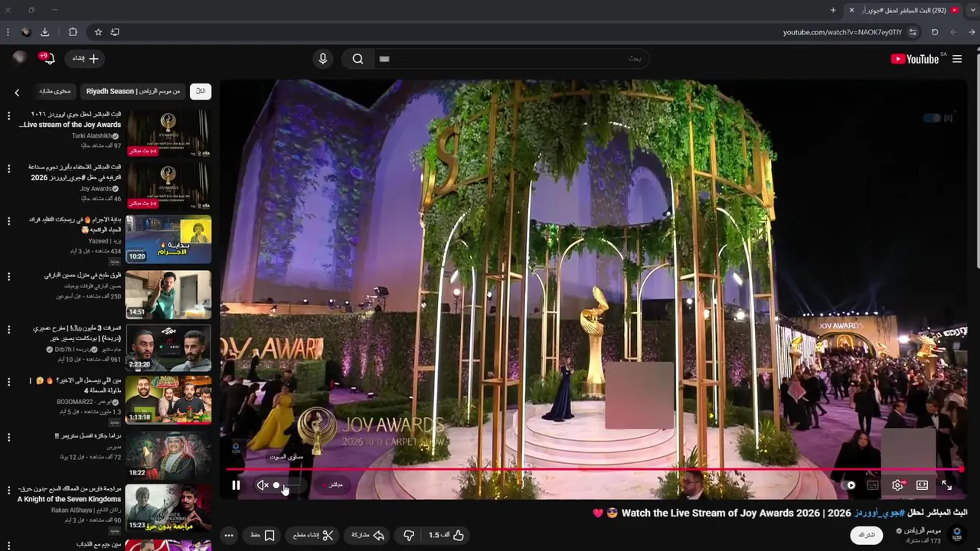
Task: Create a clip with scissors button
Action: 313,535
